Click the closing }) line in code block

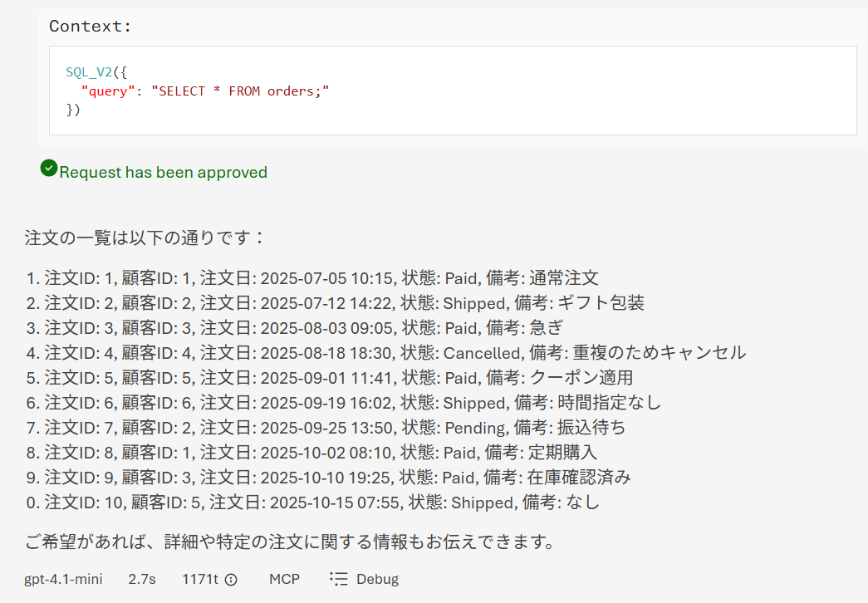click(74, 110)
